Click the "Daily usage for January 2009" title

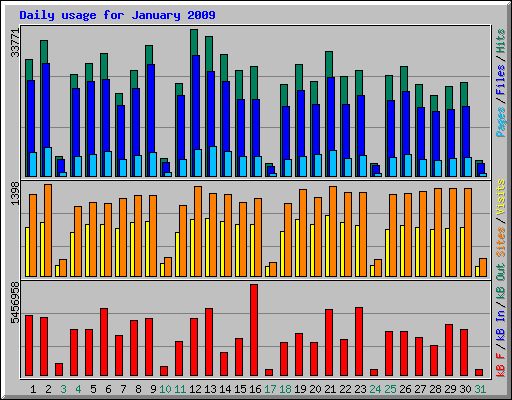coord(117,15)
